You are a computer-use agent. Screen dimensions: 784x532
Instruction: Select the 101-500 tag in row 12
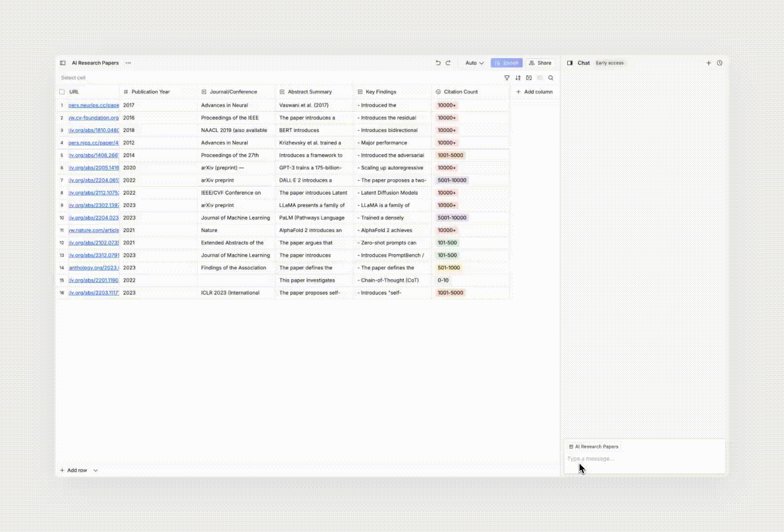447,243
